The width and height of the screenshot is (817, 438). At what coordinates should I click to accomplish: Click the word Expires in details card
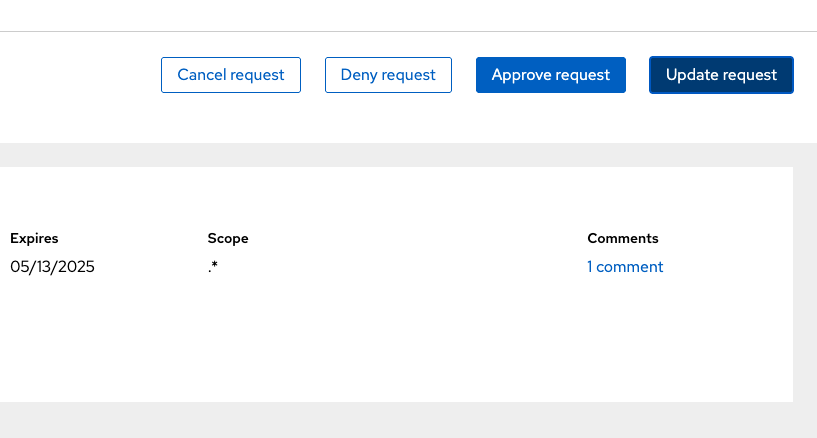click(34, 239)
